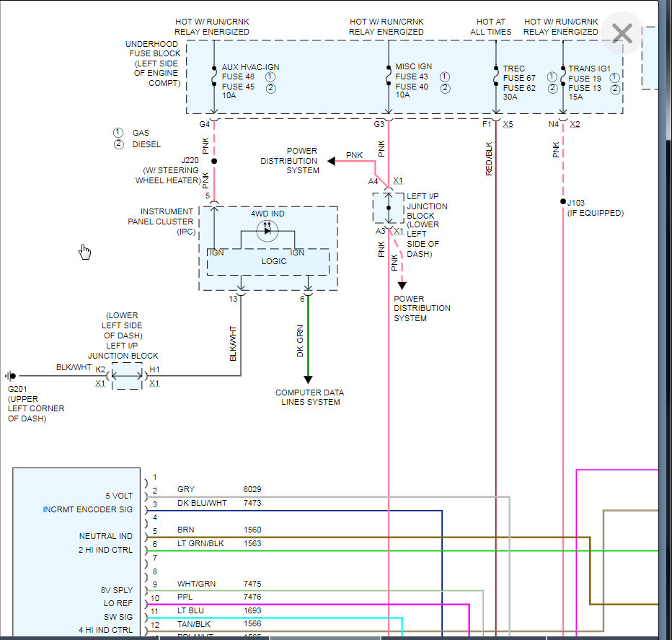Viewport: 672px width, 640px height.
Task: Click the 4 HI IND CTRL label
Action: (105, 630)
